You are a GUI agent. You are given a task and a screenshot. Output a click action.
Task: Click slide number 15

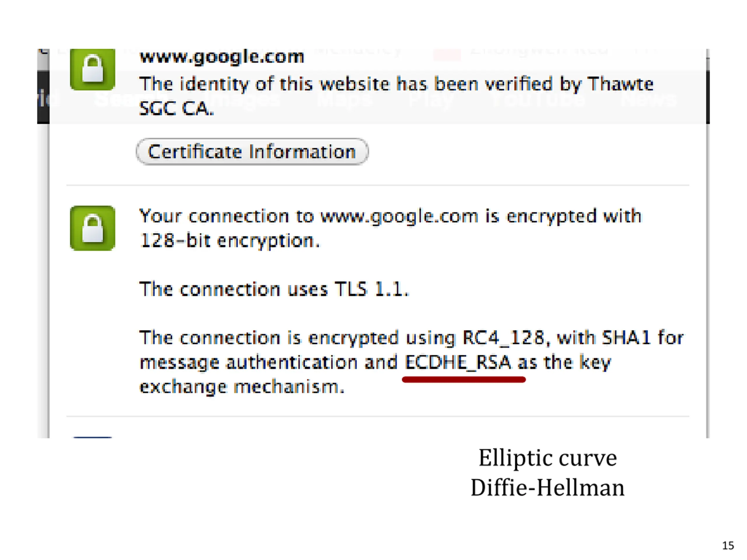click(x=728, y=545)
